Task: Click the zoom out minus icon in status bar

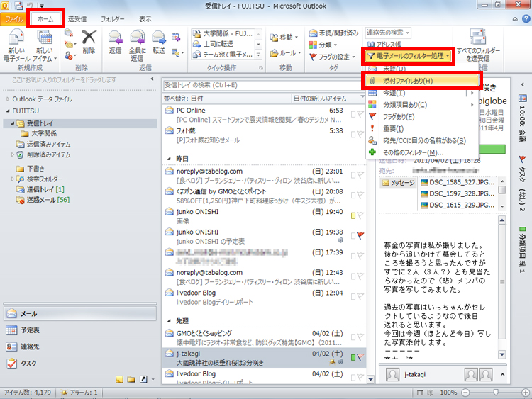Action: [465, 393]
